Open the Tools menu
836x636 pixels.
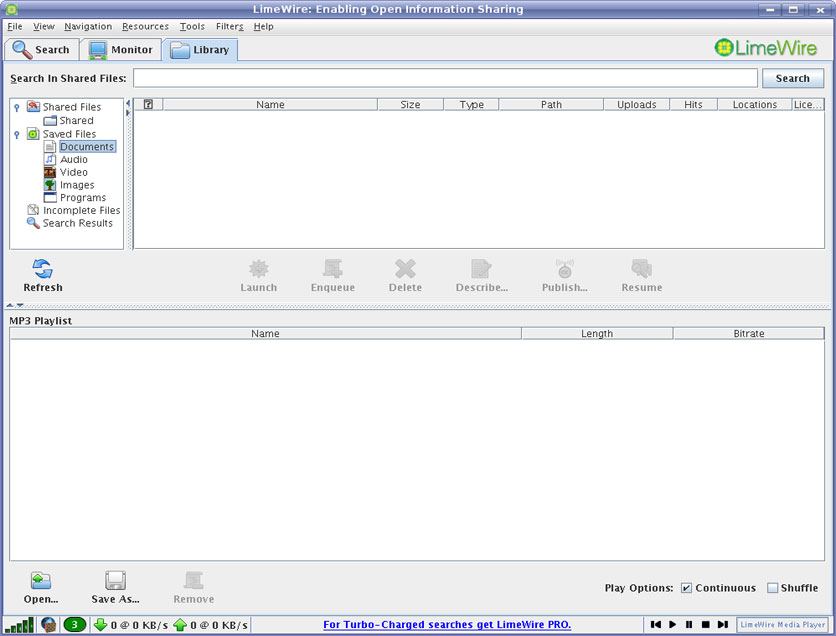[192, 26]
